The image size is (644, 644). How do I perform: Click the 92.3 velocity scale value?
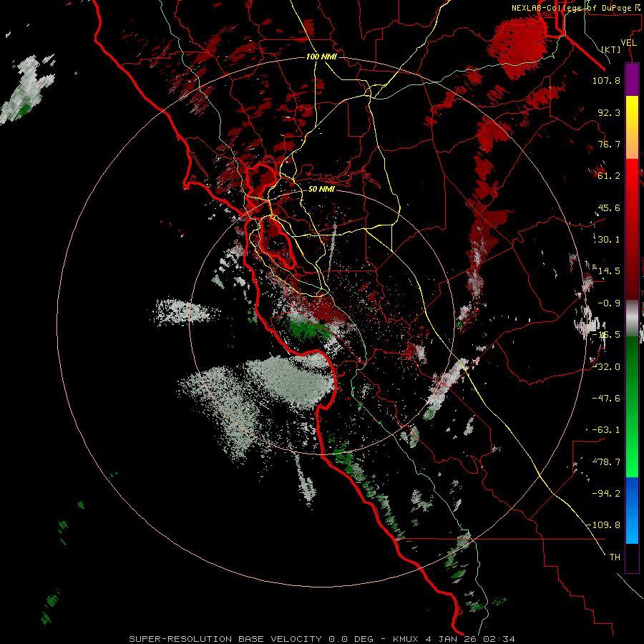point(609,112)
